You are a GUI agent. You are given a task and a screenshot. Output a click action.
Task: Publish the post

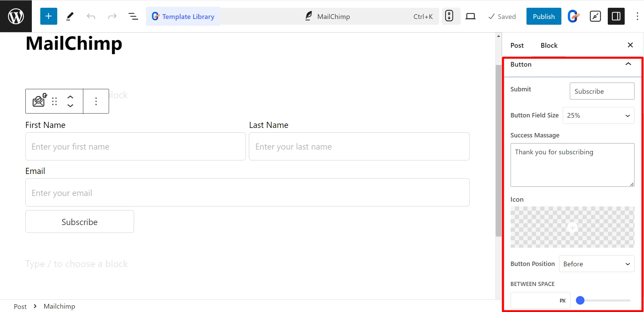point(544,16)
